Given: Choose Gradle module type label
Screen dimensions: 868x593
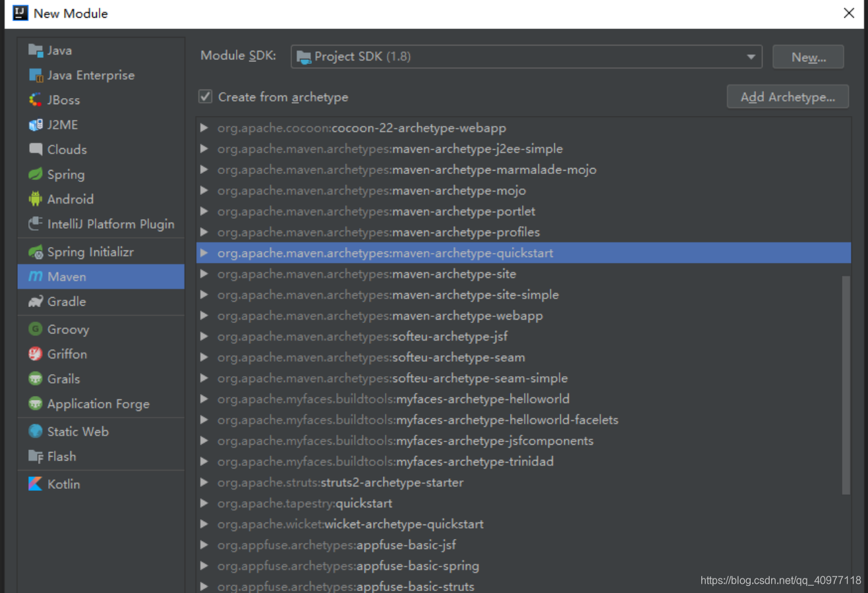Looking at the screenshot, I should pyautogui.click(x=67, y=302).
